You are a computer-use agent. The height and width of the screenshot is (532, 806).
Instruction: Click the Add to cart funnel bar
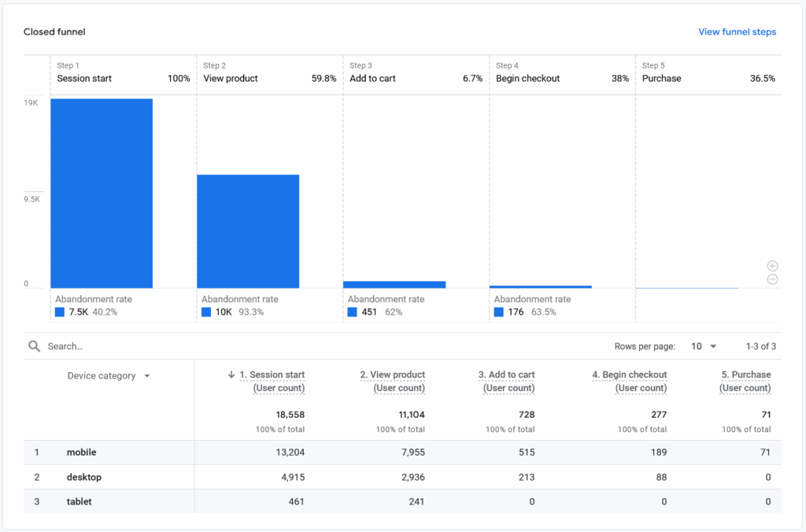click(394, 284)
